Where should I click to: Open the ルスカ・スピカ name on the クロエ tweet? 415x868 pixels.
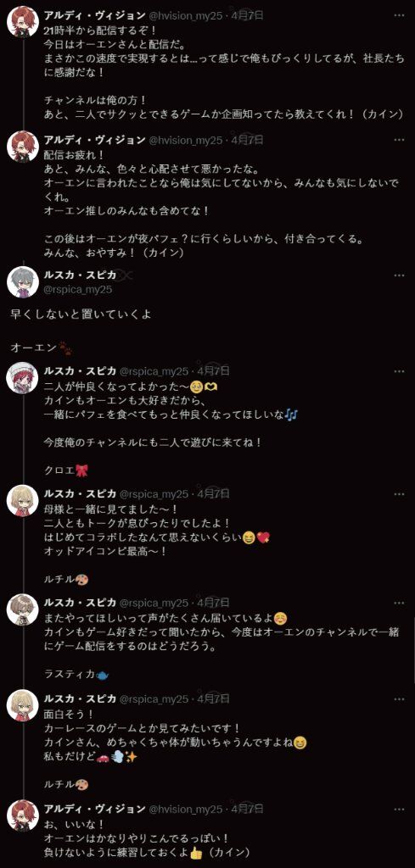click(x=80, y=370)
